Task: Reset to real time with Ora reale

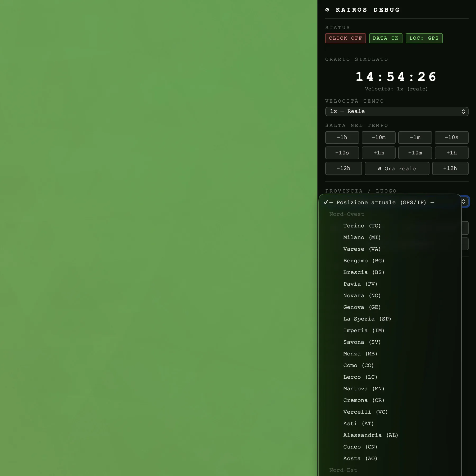Action: pyautogui.click(x=397, y=169)
